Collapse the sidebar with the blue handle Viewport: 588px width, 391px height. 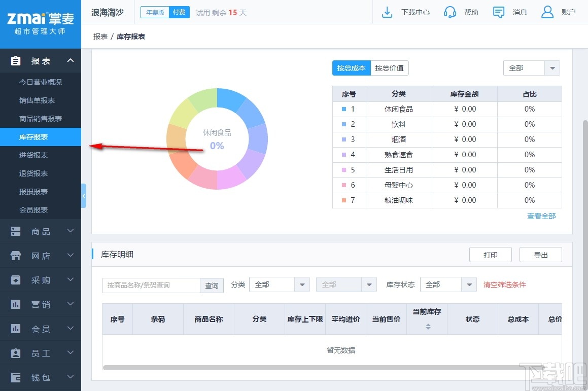[x=84, y=196]
